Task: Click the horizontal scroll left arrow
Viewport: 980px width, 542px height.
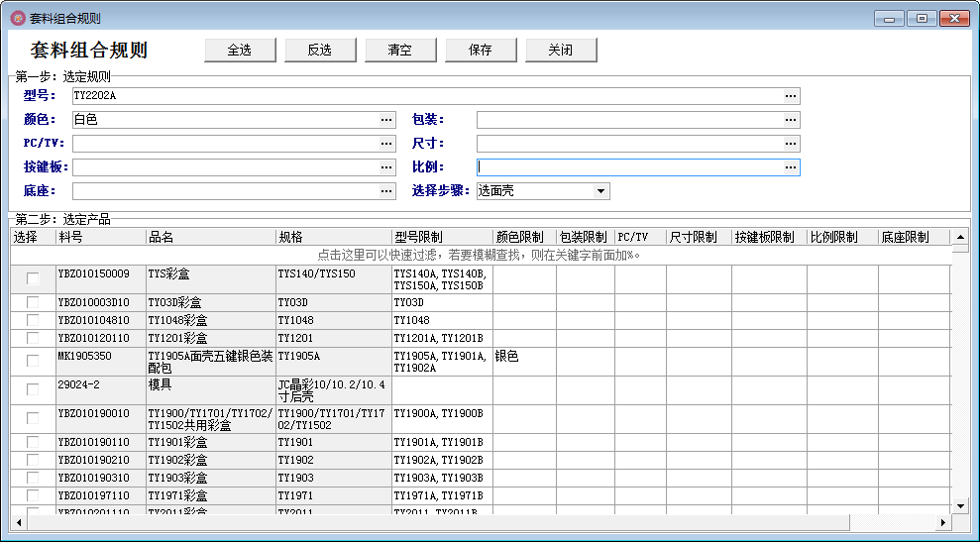Action: point(19,522)
